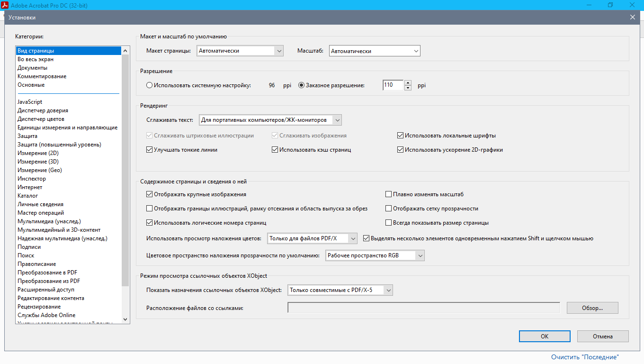Click the Обзор... button

[x=592, y=308]
